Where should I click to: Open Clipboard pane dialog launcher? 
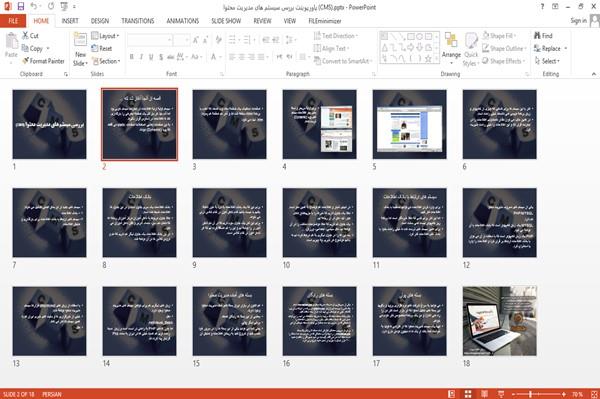[66, 74]
